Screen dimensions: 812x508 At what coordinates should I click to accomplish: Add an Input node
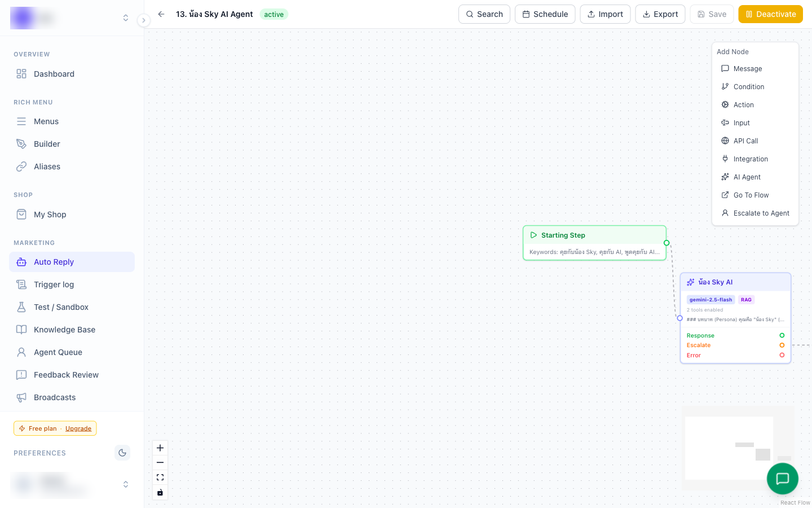(756, 123)
